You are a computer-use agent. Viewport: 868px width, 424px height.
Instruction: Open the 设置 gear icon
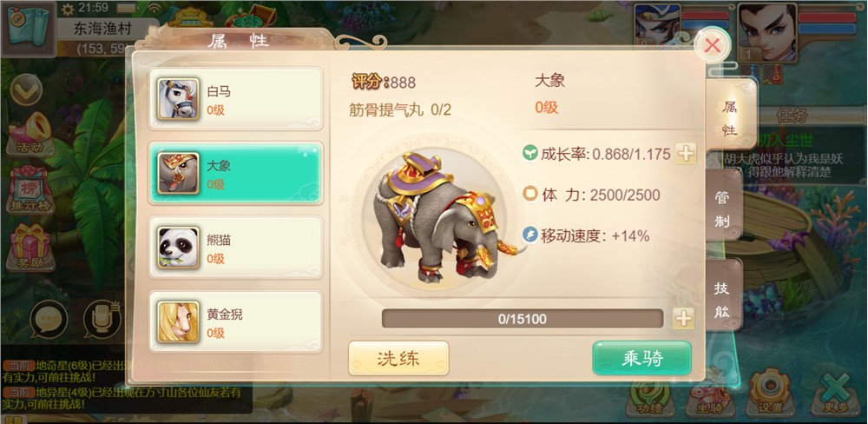point(769,392)
